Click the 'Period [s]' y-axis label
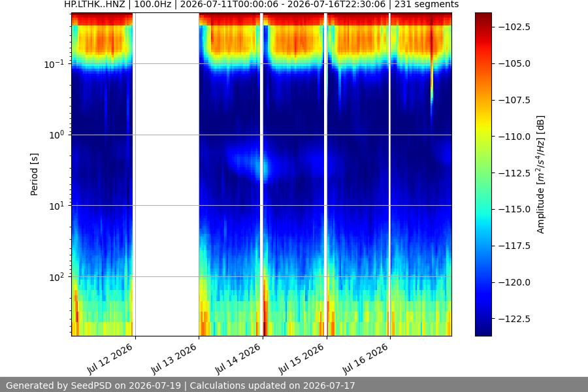 [x=34, y=174]
